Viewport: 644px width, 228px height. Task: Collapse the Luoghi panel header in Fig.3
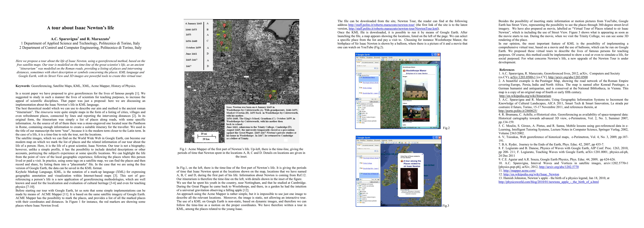(x=357, y=156)
